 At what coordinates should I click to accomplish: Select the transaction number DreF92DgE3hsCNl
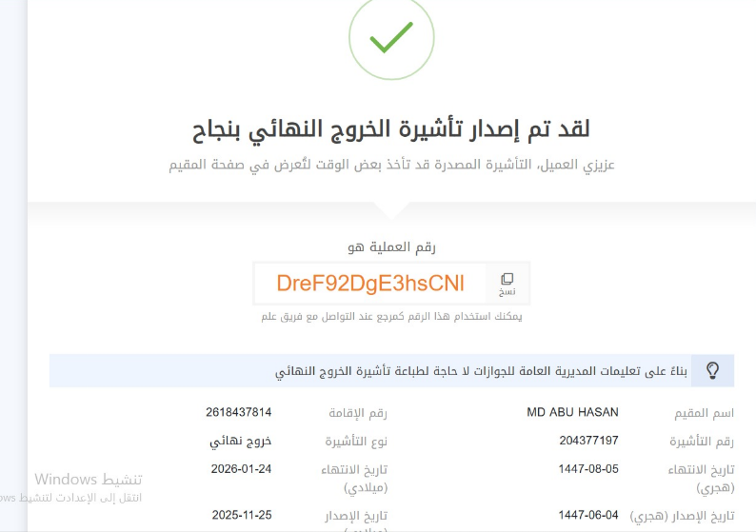tap(370, 283)
